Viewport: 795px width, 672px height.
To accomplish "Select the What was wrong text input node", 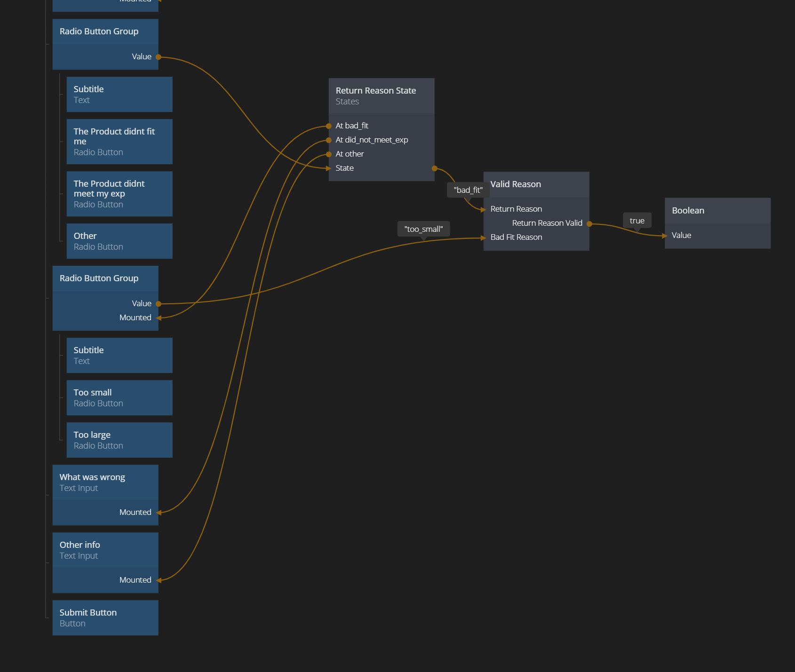I will pyautogui.click(x=105, y=482).
